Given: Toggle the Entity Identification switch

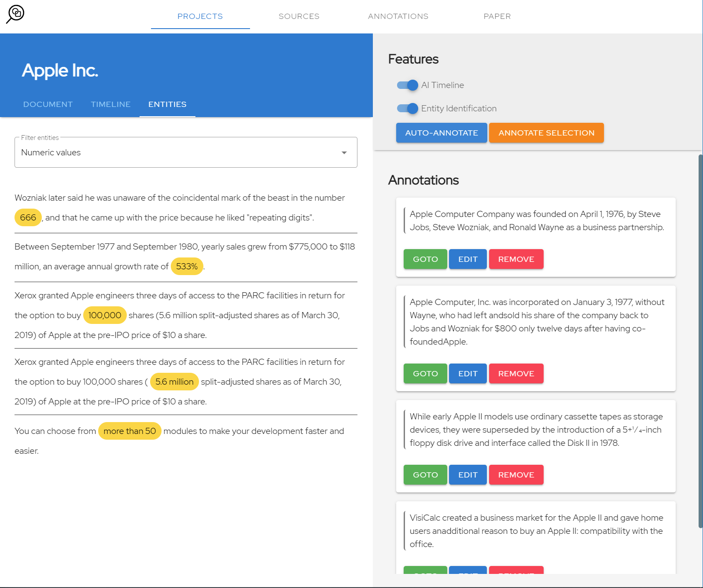Looking at the screenshot, I should 408,108.
